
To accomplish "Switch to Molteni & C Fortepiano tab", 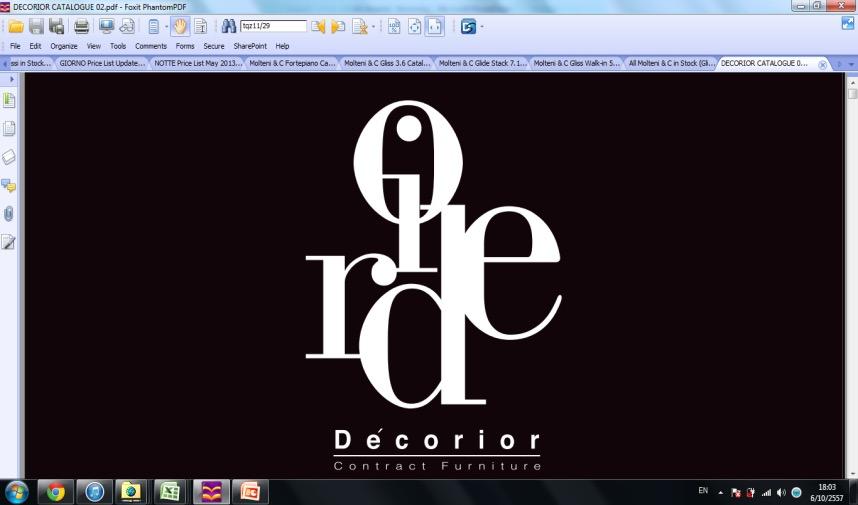I will pyautogui.click(x=292, y=63).
